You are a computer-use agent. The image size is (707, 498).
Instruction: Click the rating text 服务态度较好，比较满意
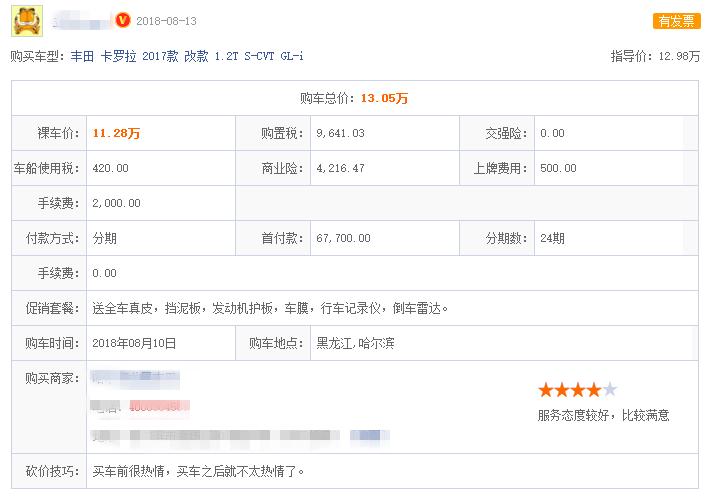[603, 415]
